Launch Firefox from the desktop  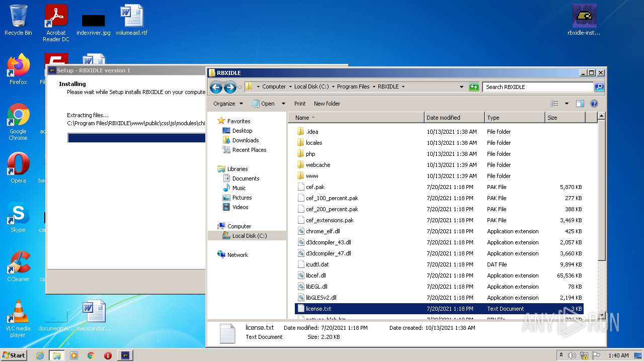pos(18,69)
